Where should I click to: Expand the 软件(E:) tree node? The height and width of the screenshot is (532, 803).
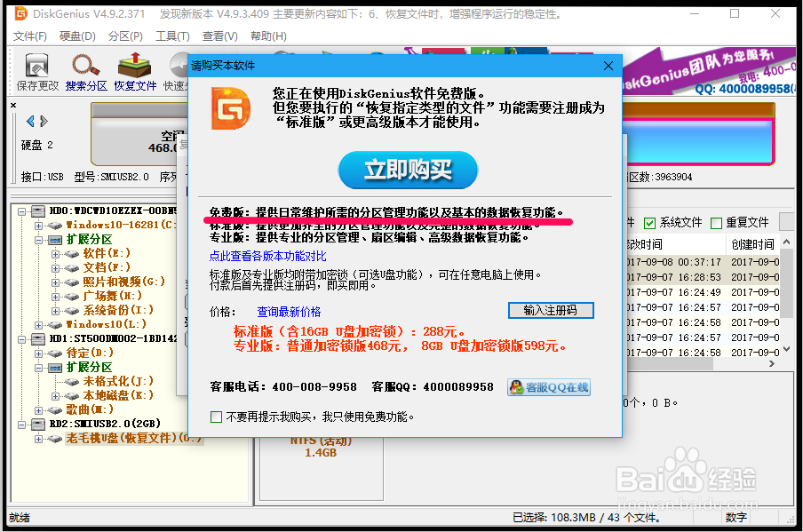point(55,254)
